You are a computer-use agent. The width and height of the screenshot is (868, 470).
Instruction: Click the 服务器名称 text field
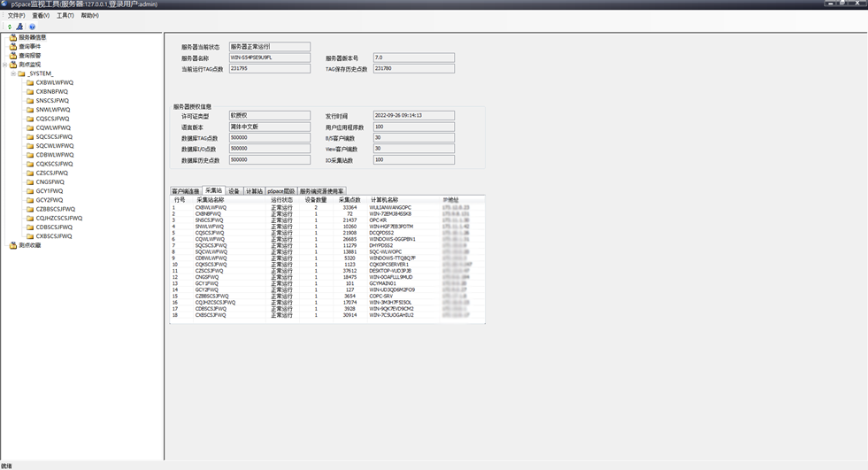tap(269, 58)
